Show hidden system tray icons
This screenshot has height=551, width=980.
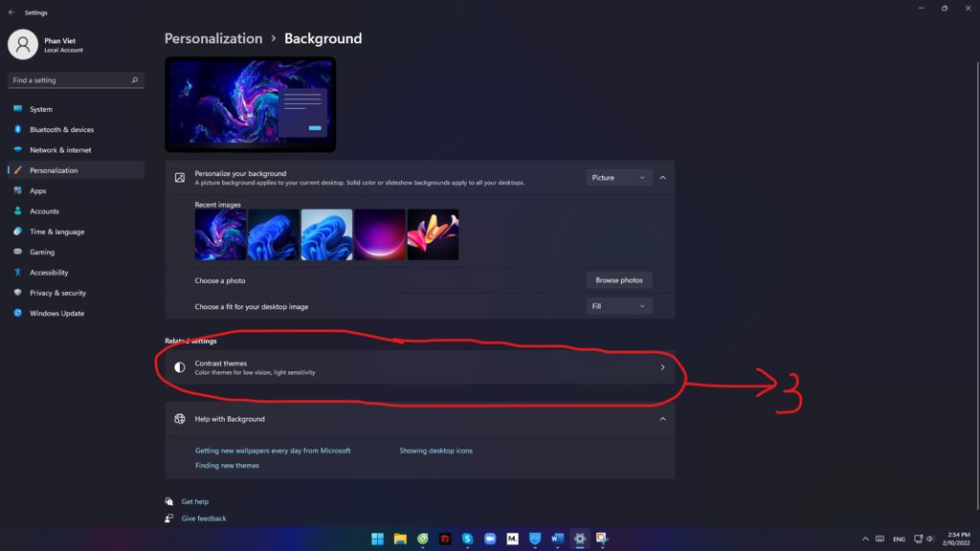pos(865,540)
